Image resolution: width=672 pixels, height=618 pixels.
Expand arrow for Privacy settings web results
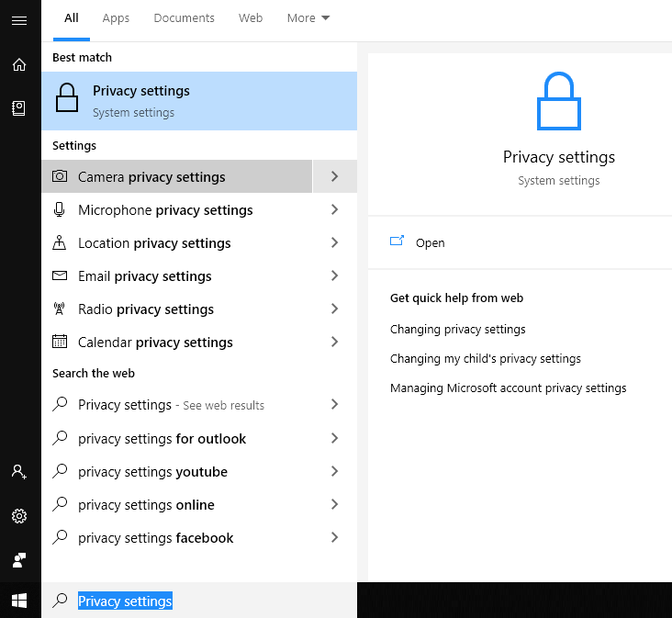click(335, 404)
